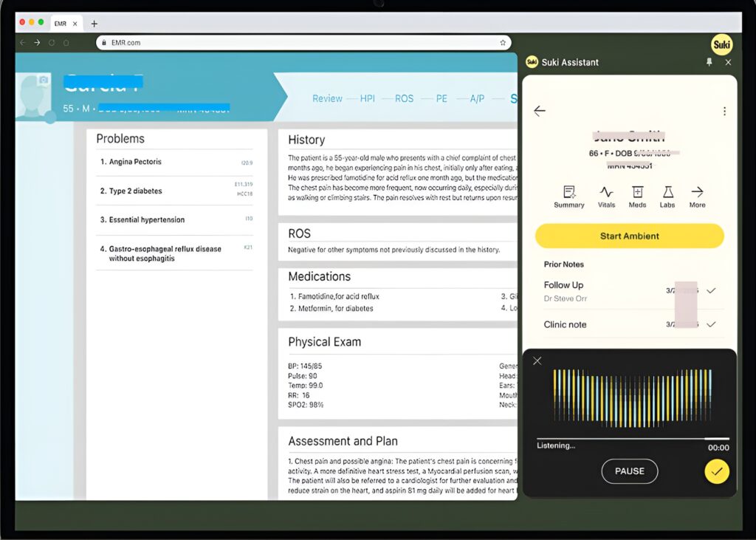Viewport: 756px width, 540px height.
Task: Select the Essential hypertension problem
Action: click(174, 220)
